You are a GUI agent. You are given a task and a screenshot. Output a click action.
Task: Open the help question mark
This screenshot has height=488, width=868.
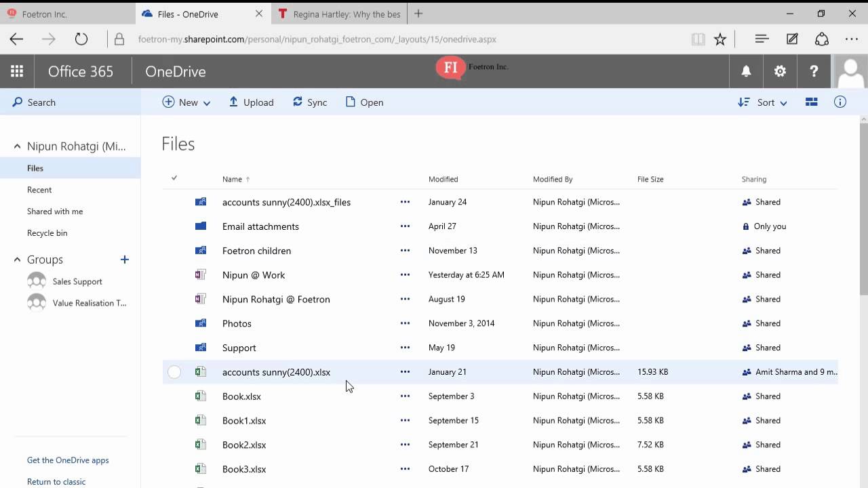814,71
